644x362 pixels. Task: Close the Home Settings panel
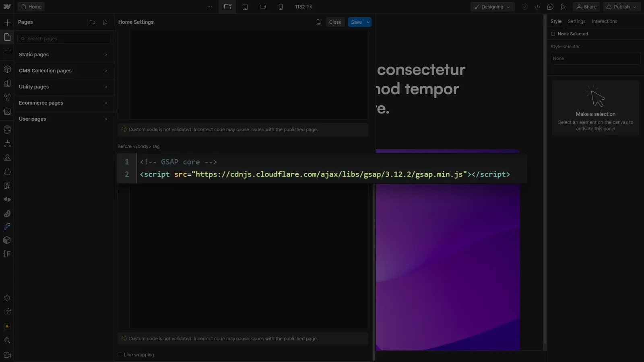pos(335,22)
